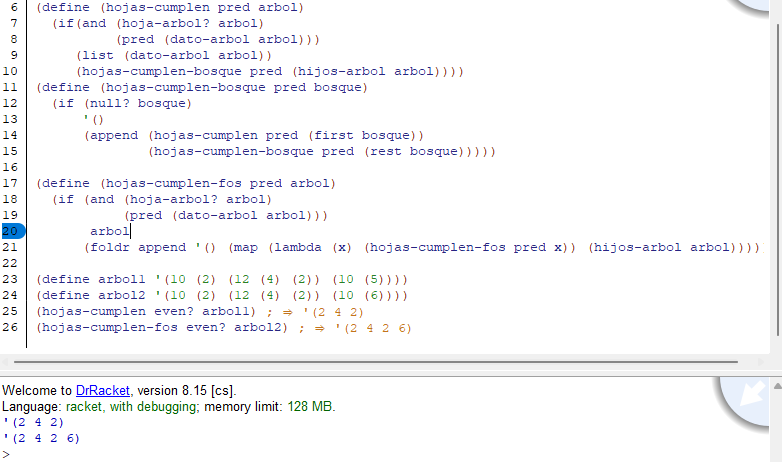Click the empty list '() on line 13
782x462 pixels.
pyautogui.click(x=94, y=119)
